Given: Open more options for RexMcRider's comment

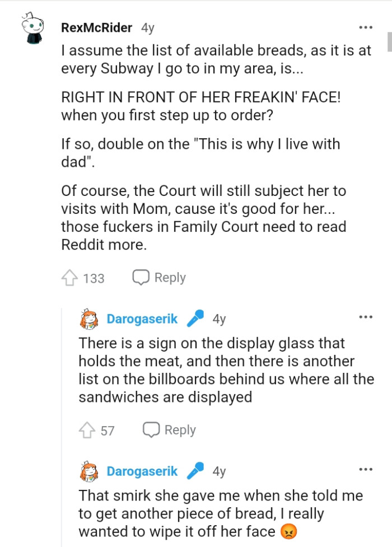Looking at the screenshot, I should pos(365,27).
